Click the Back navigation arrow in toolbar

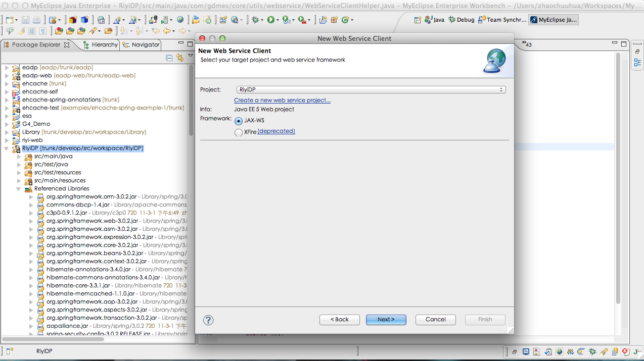coord(166,31)
